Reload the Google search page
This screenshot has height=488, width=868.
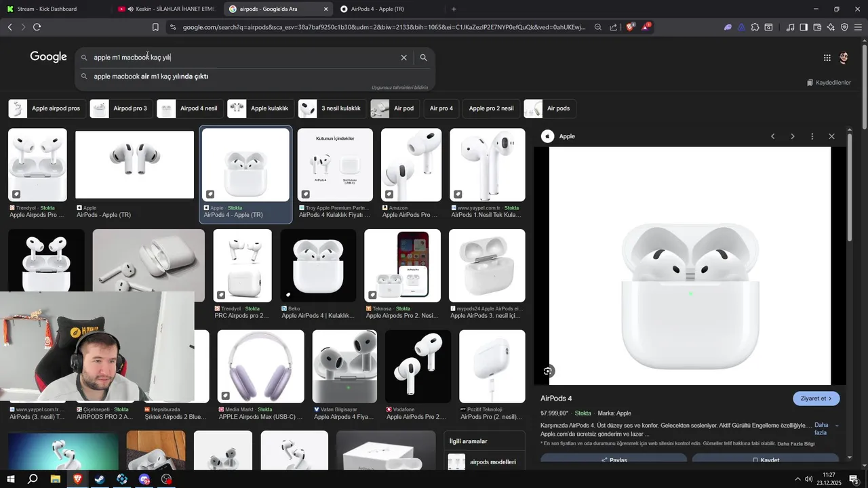click(37, 27)
